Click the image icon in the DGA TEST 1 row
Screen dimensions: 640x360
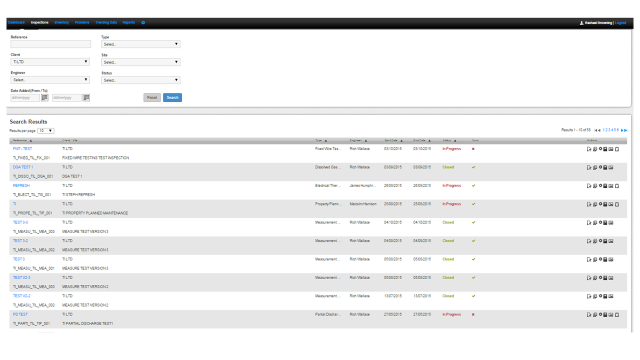[x=611, y=167]
